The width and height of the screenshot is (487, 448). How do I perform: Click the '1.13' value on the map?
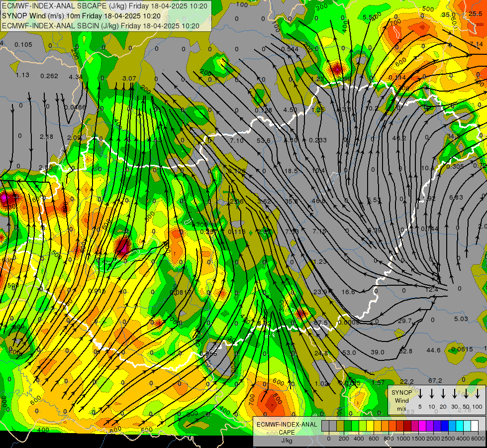tap(22, 75)
